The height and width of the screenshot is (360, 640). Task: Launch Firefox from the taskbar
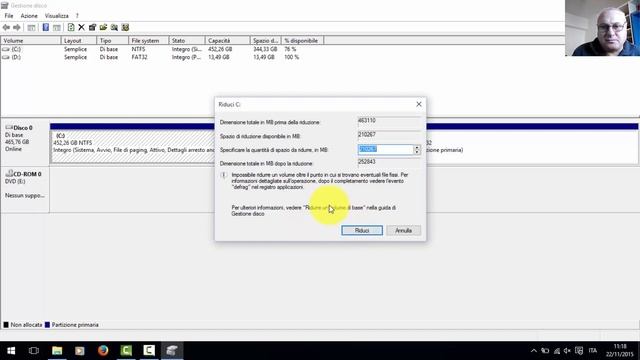103,351
